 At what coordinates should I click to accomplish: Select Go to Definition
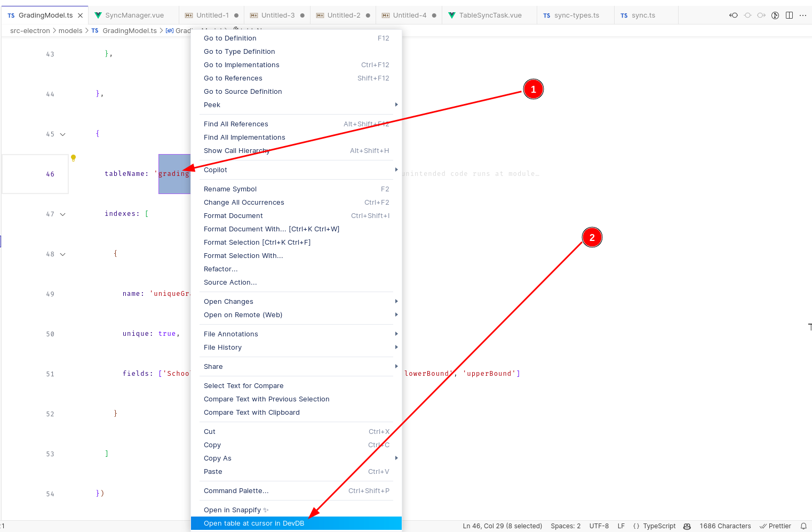pyautogui.click(x=297, y=38)
